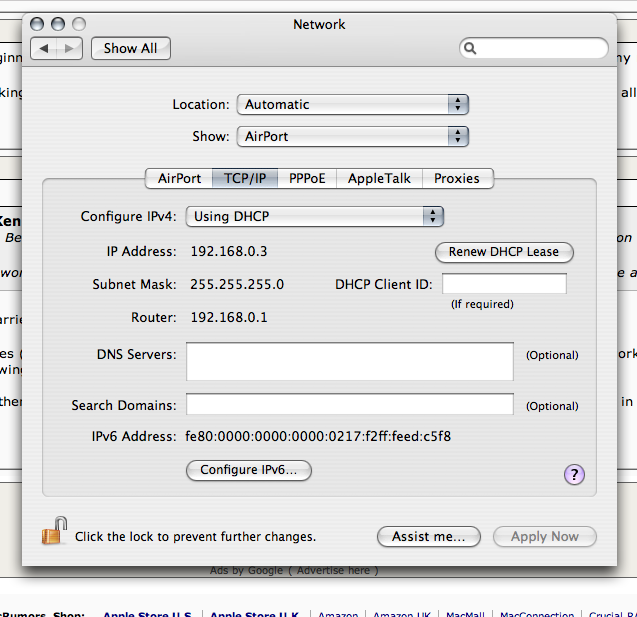Click the Configure IPv6... button
This screenshot has width=637, height=617.
(x=249, y=470)
